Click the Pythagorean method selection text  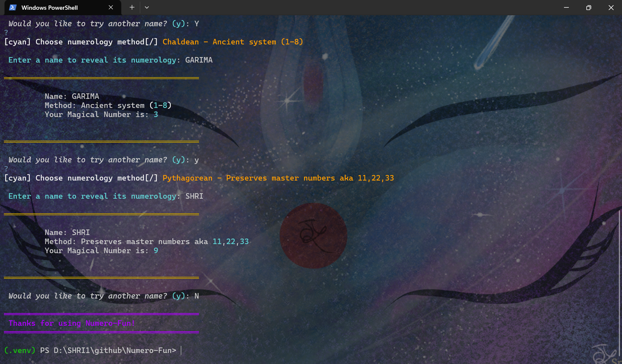click(x=278, y=178)
